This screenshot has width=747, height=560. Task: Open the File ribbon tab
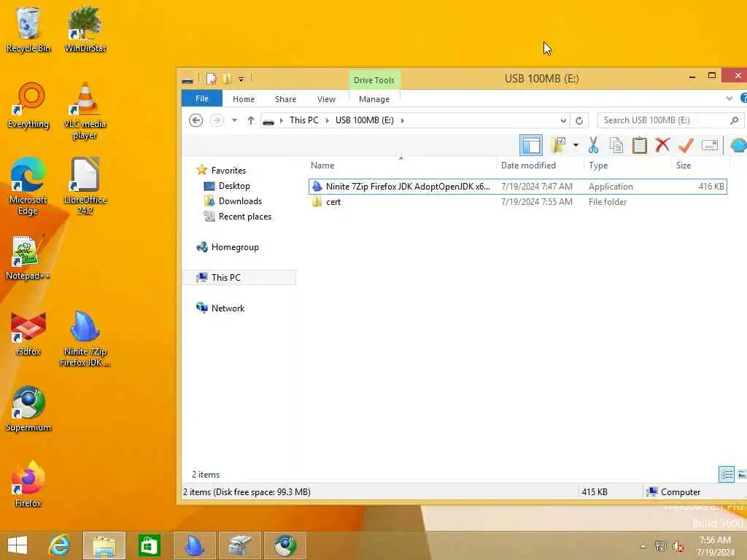pyautogui.click(x=202, y=98)
